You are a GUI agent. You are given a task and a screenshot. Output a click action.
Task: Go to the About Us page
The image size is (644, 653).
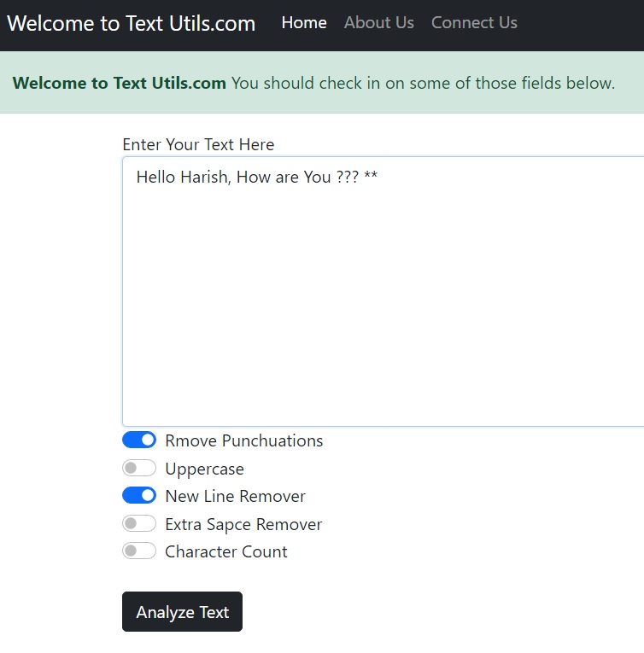click(378, 23)
